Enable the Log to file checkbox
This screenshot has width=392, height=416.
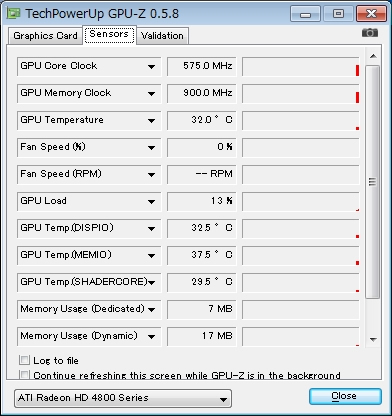(x=24, y=360)
